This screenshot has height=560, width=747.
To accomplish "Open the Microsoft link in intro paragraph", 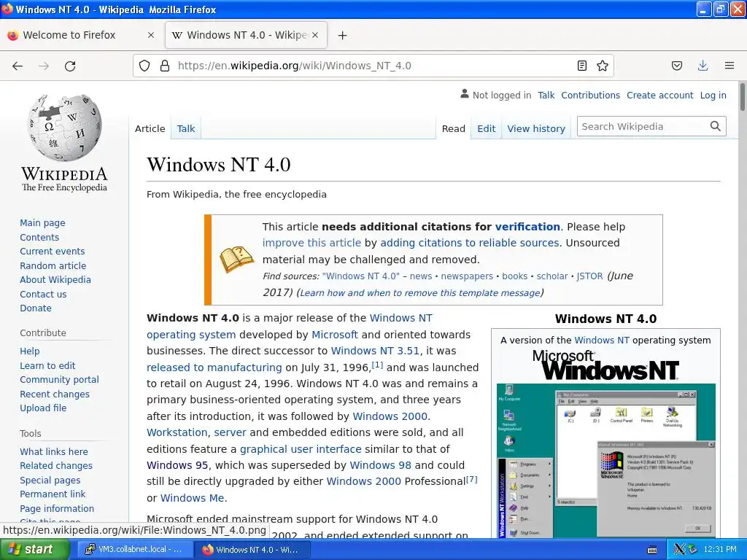I will (x=334, y=335).
